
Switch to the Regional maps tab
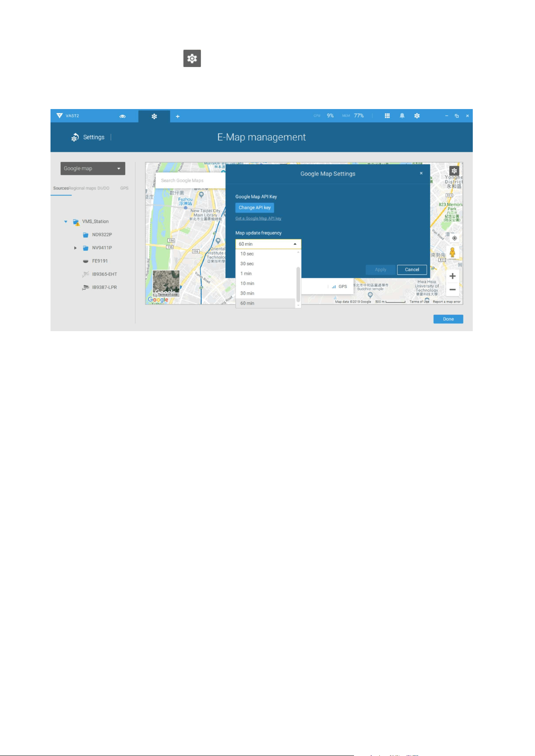pyautogui.click(x=82, y=188)
